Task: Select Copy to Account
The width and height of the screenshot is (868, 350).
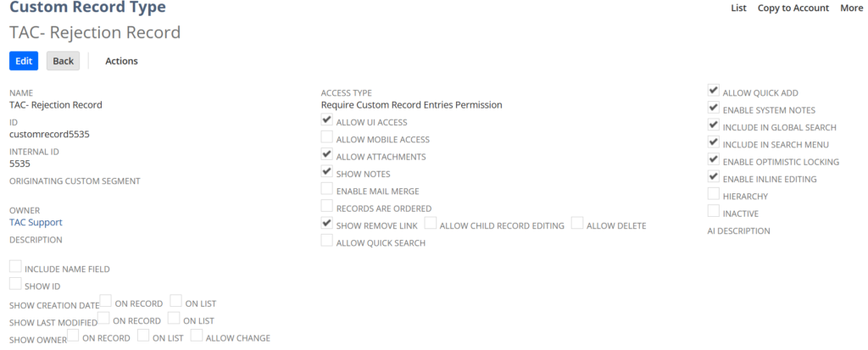Action: (x=793, y=8)
